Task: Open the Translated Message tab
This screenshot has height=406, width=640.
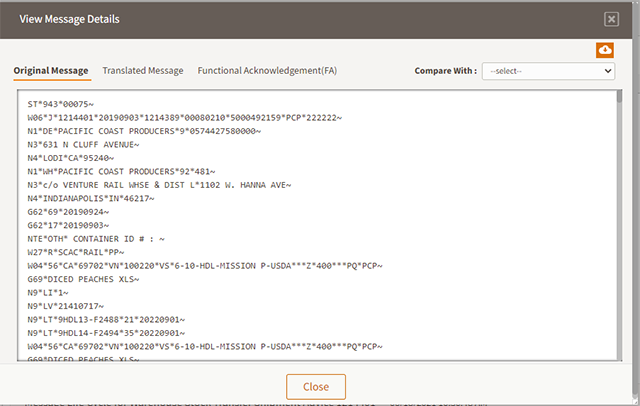Action: pos(143,71)
